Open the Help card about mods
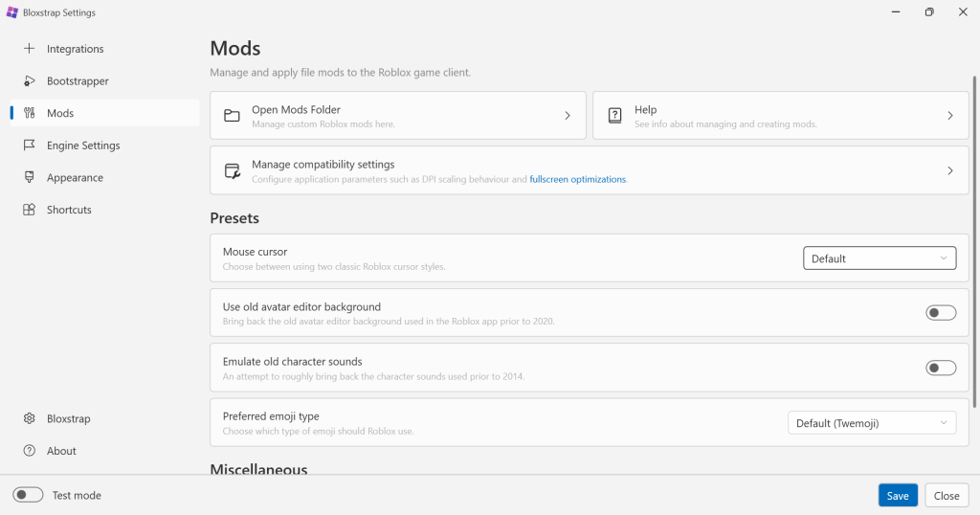Screen dimensions: 980x515 tap(781, 116)
